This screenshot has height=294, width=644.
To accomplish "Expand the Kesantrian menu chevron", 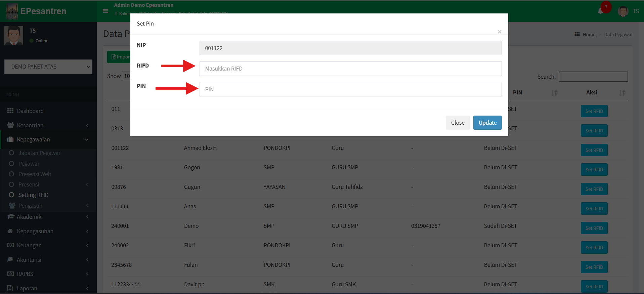I will pyautogui.click(x=87, y=125).
